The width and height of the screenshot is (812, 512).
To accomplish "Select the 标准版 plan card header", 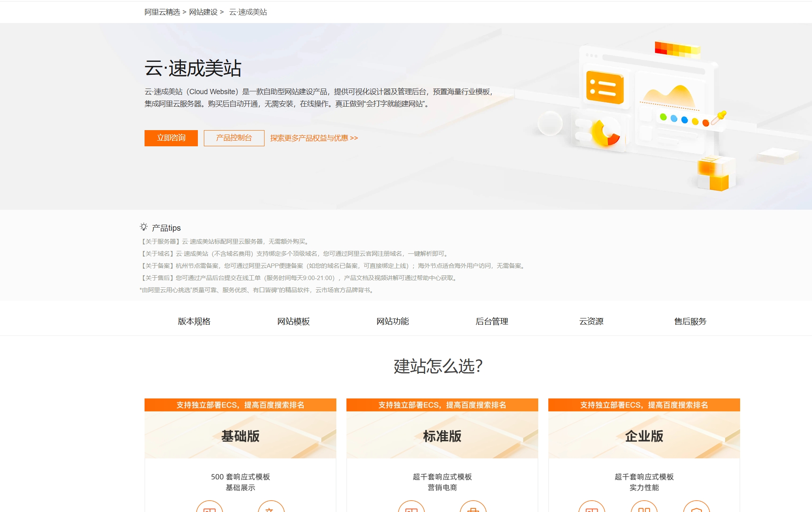I will point(442,435).
